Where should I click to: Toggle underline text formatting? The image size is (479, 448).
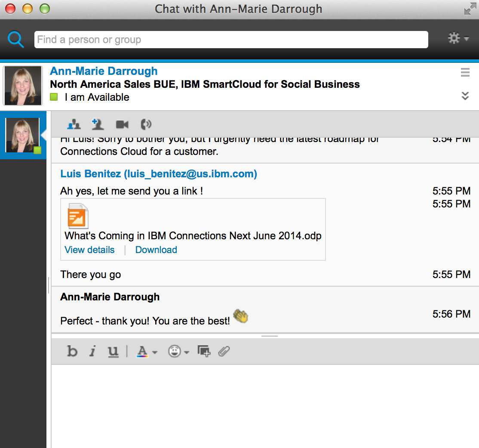point(113,351)
